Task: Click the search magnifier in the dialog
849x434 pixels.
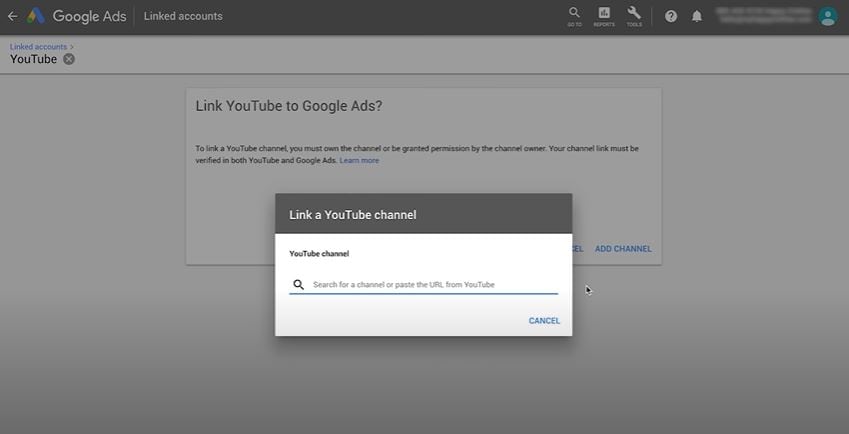Action: click(x=298, y=285)
